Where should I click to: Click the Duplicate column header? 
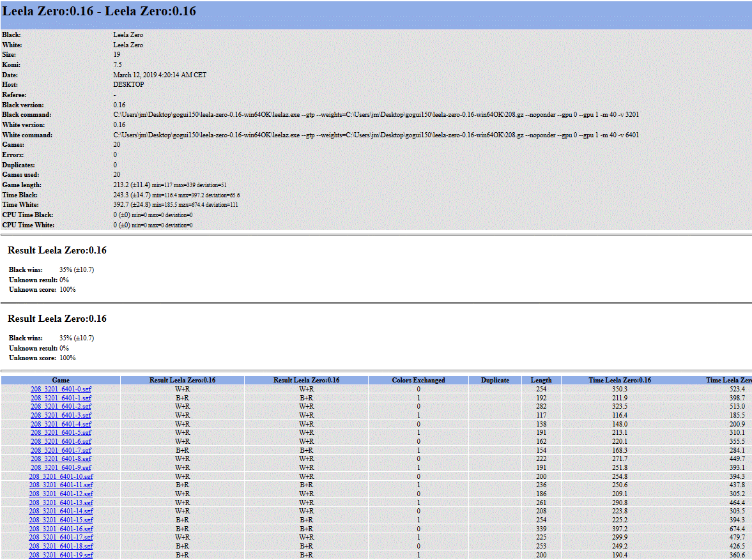coord(495,381)
